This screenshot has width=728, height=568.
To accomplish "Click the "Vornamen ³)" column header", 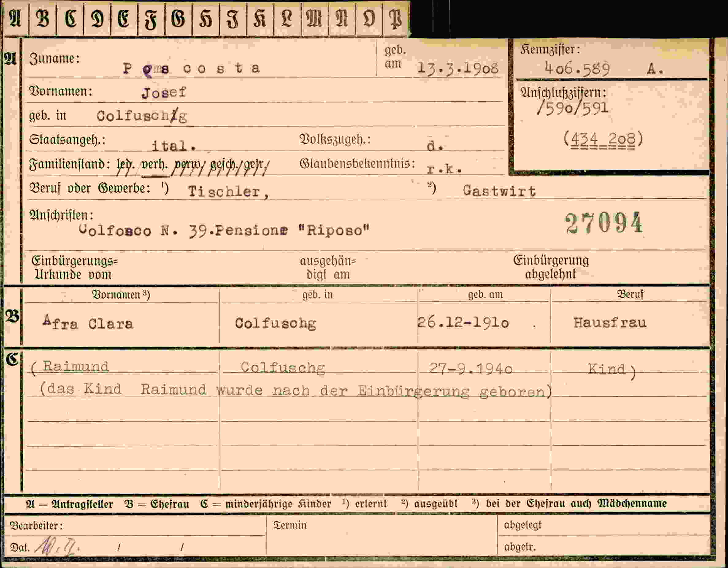I will [121, 295].
